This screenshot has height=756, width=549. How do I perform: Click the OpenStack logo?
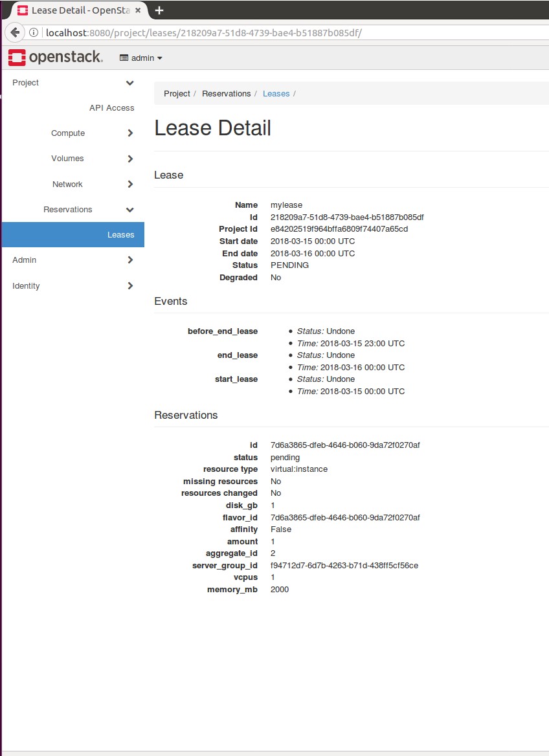coord(56,58)
